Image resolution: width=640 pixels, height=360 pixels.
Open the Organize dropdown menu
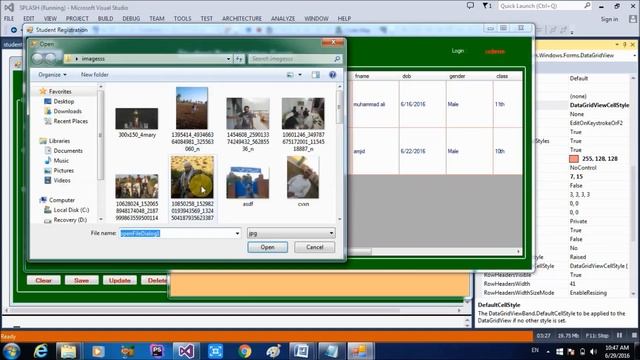[x=52, y=75]
